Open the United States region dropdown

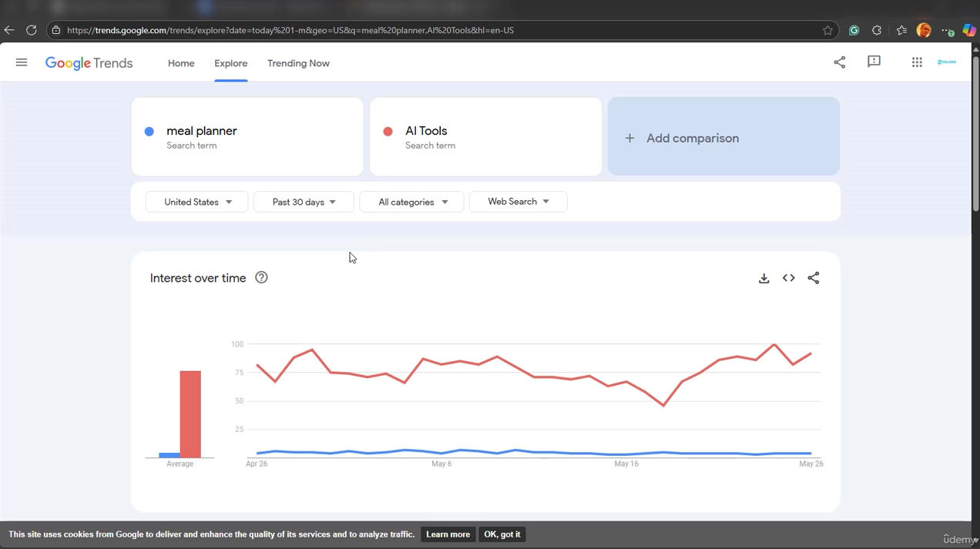197,202
